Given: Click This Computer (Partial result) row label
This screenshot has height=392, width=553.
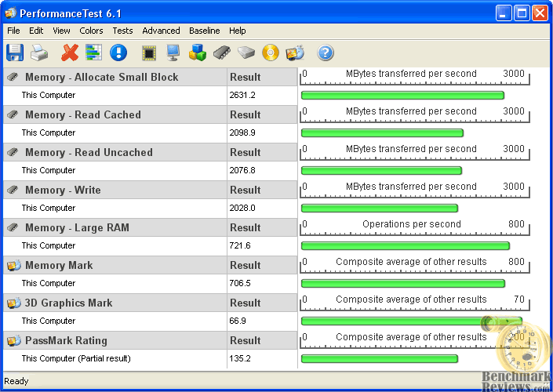Looking at the screenshot, I should pyautogui.click(x=76, y=359).
